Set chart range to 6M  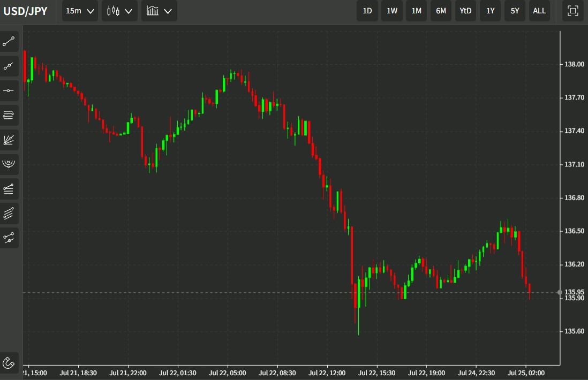(x=441, y=11)
